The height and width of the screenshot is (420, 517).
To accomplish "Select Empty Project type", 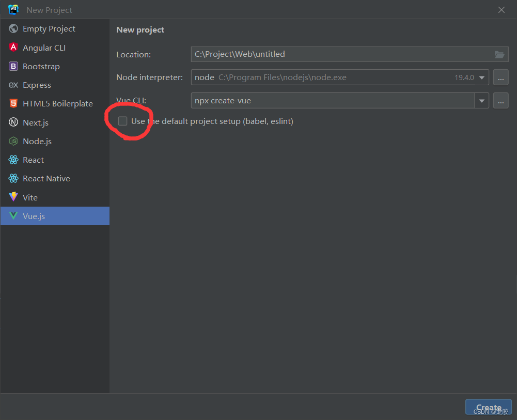I will [x=55, y=29].
